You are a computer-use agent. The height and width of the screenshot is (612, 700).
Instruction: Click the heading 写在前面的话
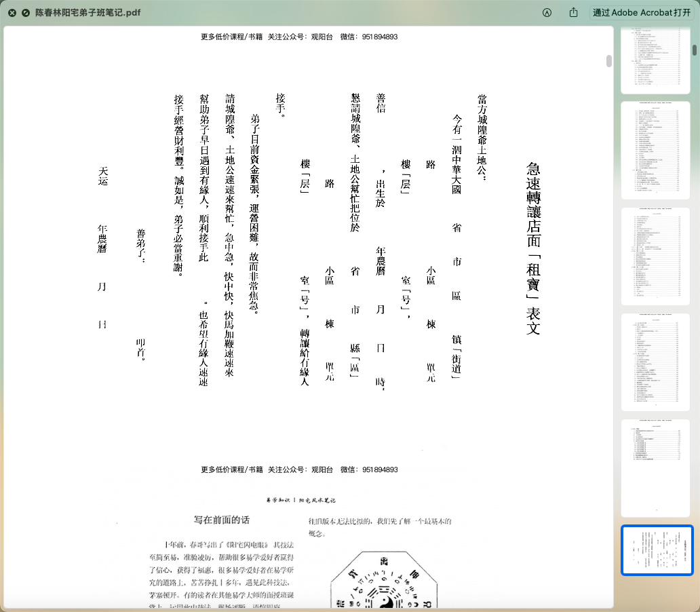click(x=222, y=520)
